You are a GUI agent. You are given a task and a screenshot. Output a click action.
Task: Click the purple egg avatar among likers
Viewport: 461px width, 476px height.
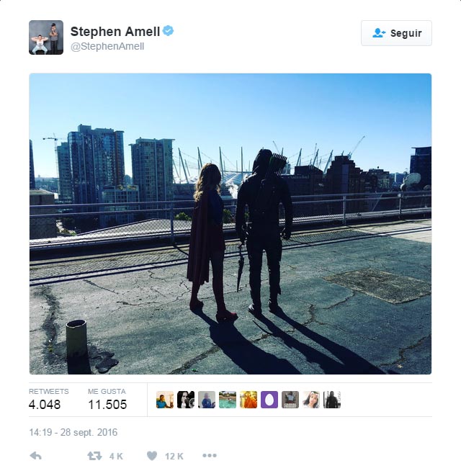269,400
